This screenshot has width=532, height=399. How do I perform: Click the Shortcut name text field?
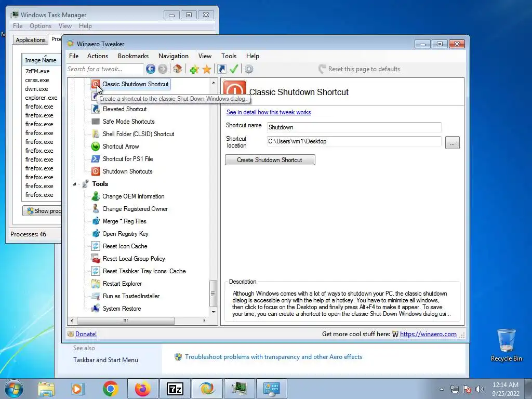point(354,127)
